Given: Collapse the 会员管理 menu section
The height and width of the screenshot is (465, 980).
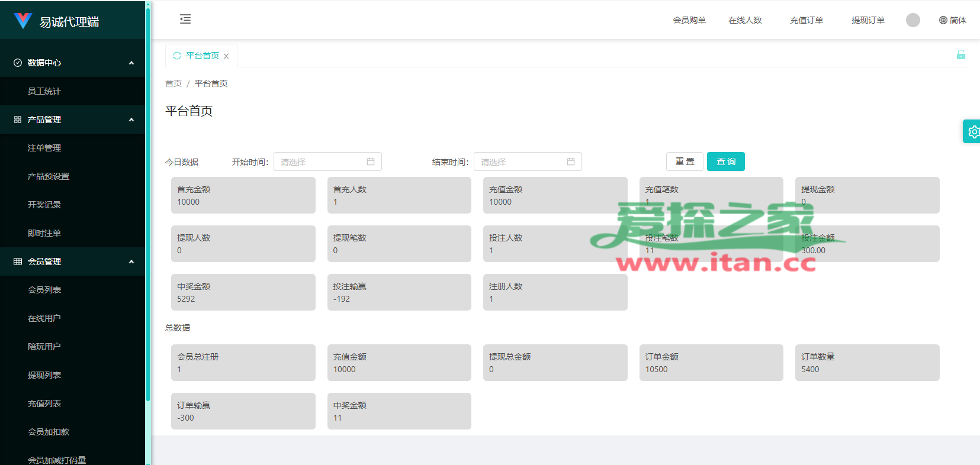Looking at the screenshot, I should [131, 261].
